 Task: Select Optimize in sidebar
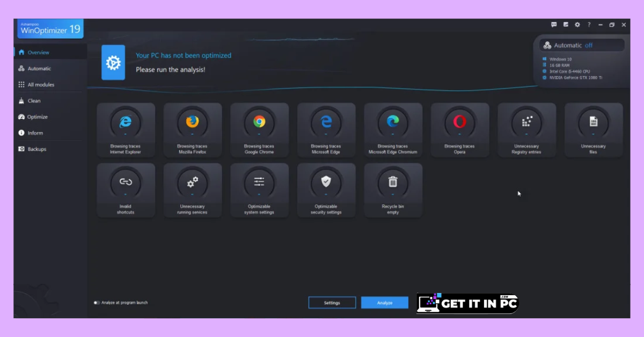point(50,117)
